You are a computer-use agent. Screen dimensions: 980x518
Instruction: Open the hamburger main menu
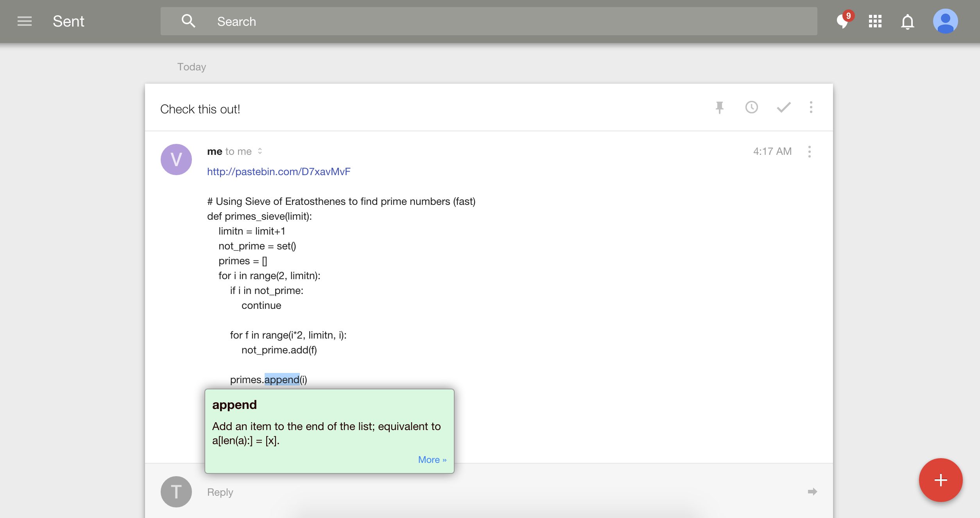(24, 21)
